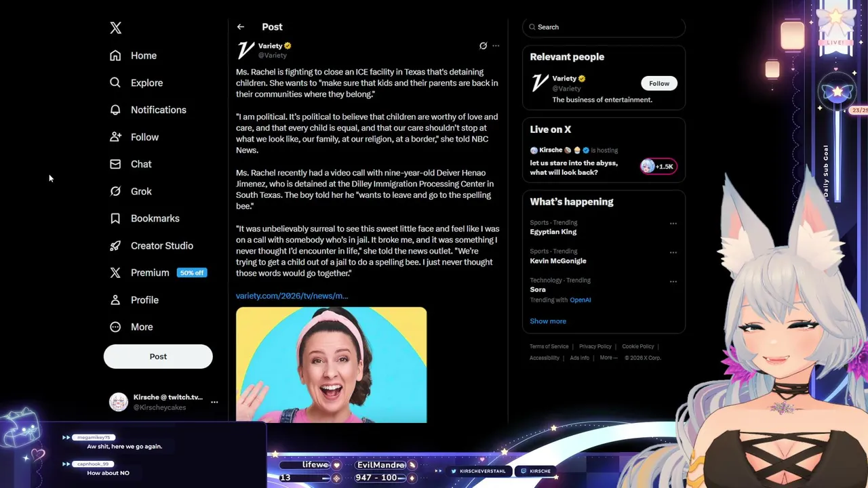Viewport: 868px width, 488px height.
Task: Open the Ads info link
Action: click(580, 358)
